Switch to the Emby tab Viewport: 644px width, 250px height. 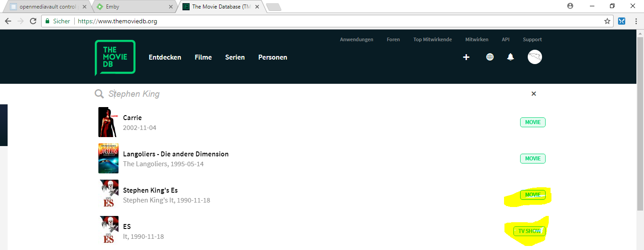[x=134, y=7]
